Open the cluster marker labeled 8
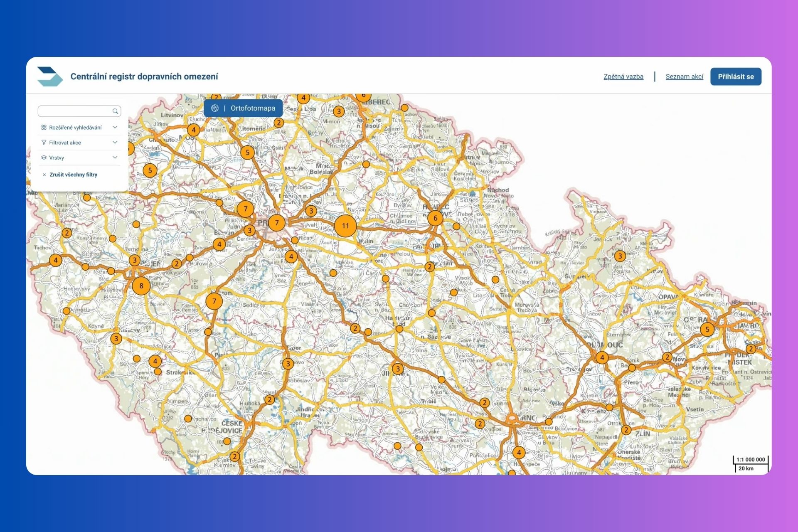The width and height of the screenshot is (798, 532). [141, 286]
